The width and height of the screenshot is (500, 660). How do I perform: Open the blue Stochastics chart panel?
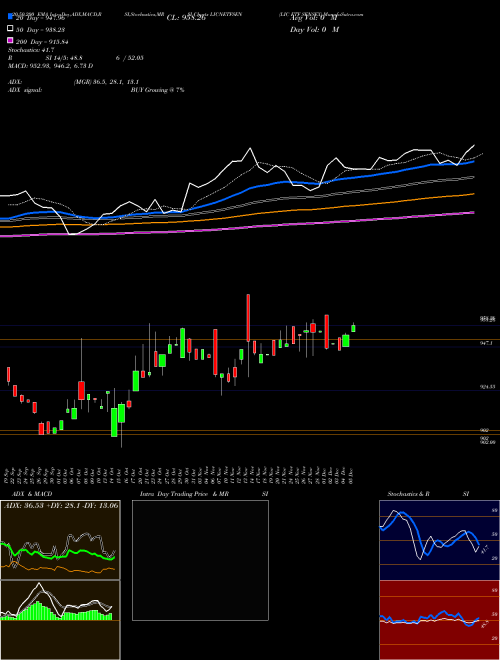point(439,540)
